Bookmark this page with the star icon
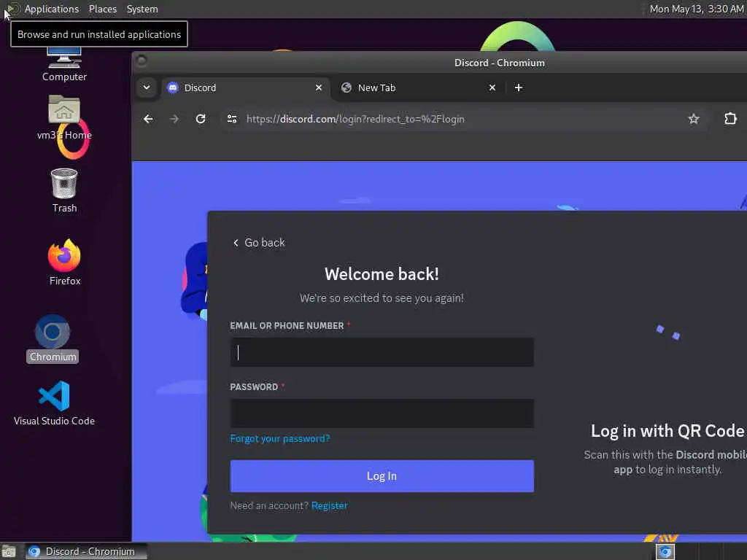 coord(694,119)
